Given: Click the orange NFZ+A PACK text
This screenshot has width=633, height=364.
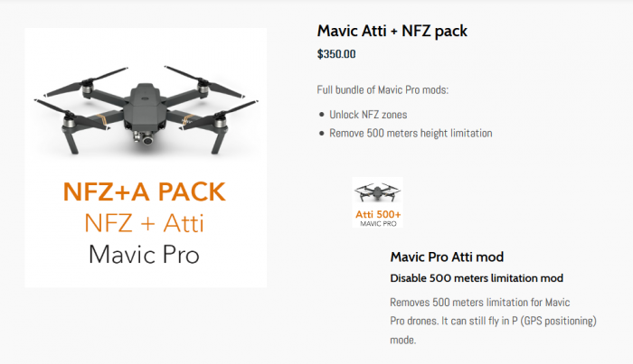Looking at the screenshot, I should click(x=145, y=192).
